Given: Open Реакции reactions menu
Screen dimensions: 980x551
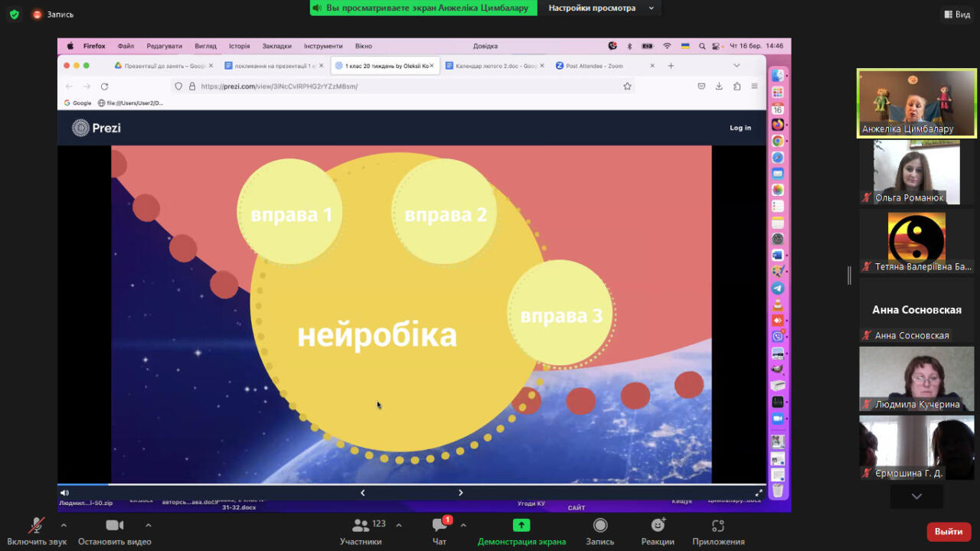Looking at the screenshot, I should tap(658, 531).
